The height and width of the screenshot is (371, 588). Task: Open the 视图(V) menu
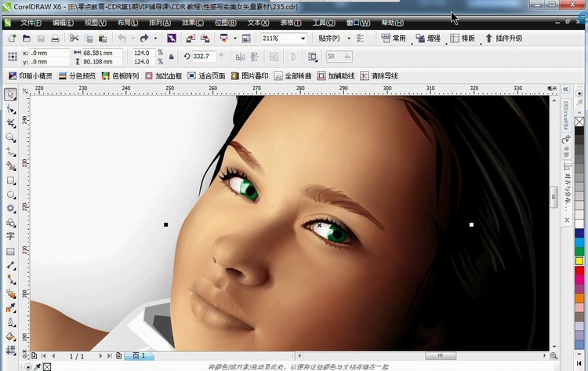point(95,23)
